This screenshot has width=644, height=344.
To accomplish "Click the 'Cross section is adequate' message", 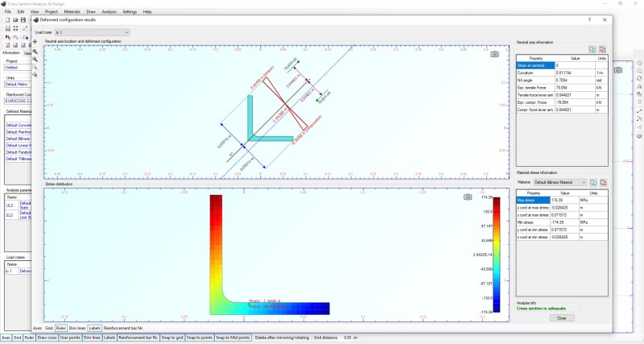I will 541,309.
